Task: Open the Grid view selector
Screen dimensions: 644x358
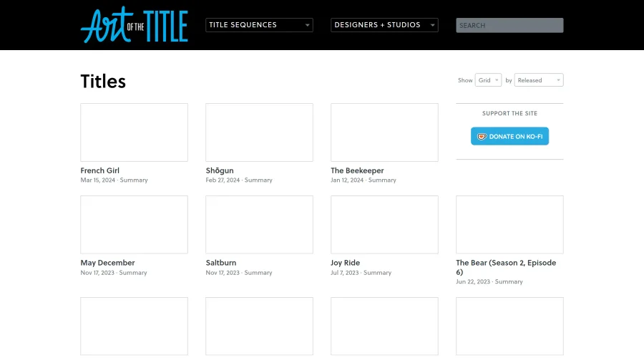Action: (488, 80)
